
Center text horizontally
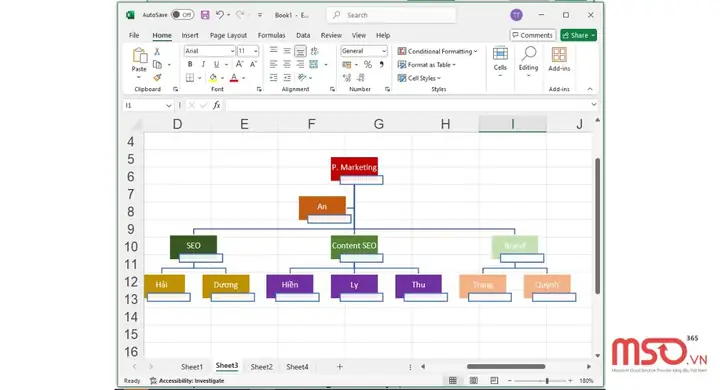click(x=287, y=64)
